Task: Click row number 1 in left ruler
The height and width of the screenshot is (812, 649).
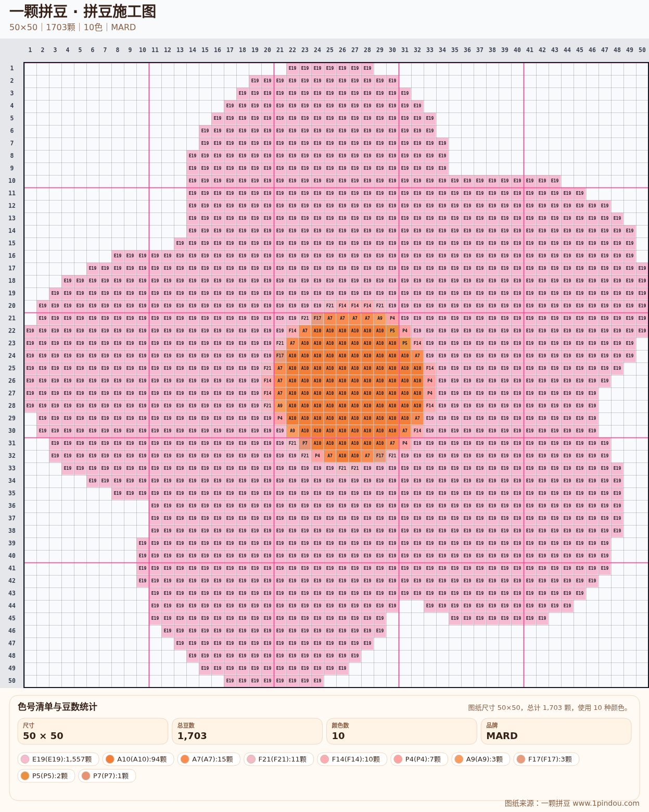Action: click(12, 68)
